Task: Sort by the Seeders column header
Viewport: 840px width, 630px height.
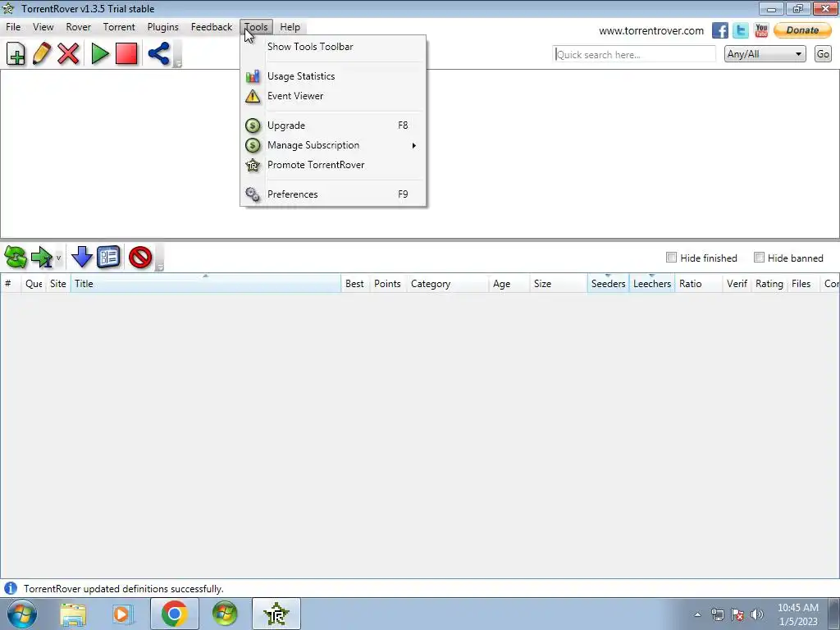Action: 608,283
